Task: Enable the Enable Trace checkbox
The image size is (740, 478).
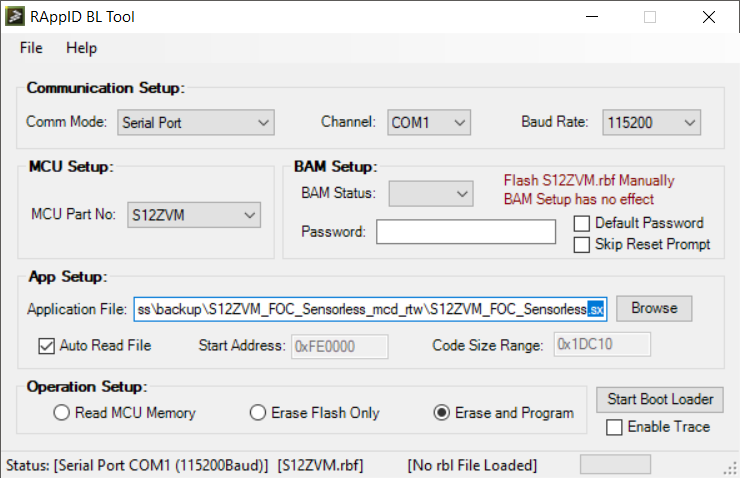Action: pyautogui.click(x=615, y=427)
